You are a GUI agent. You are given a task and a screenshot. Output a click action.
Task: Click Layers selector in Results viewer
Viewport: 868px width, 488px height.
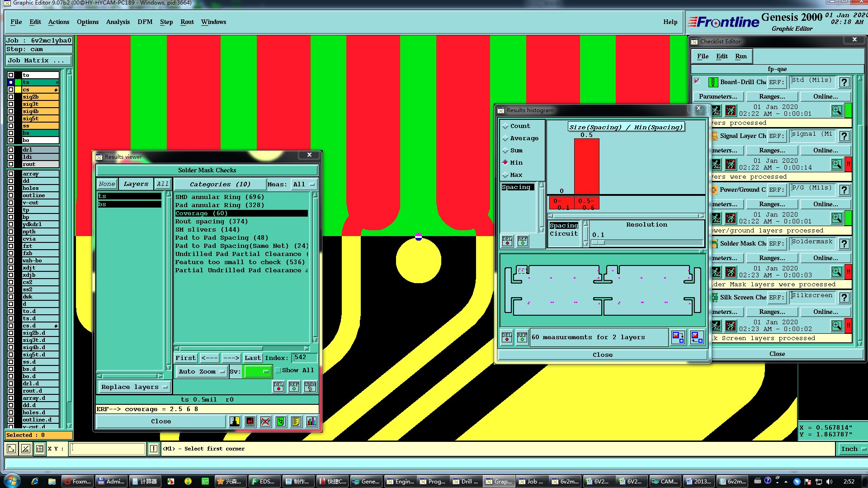coord(136,184)
